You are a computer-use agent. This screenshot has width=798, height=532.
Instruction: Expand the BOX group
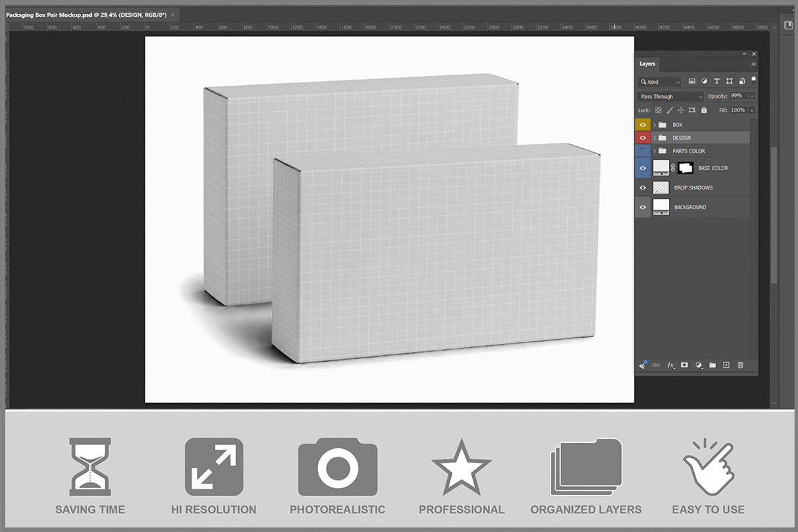[654, 124]
